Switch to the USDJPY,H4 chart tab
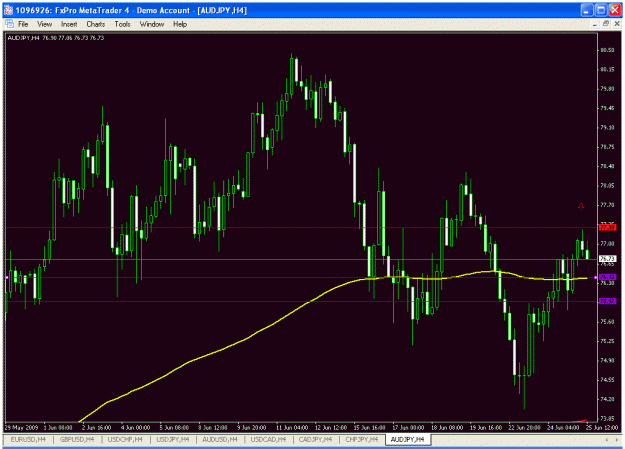The width and height of the screenshot is (625, 449). pos(173,439)
